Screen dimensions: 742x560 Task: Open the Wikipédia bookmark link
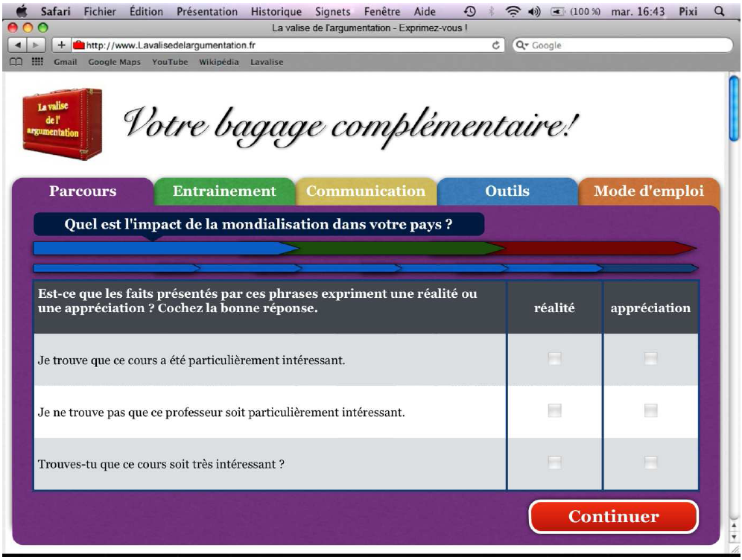tap(218, 62)
